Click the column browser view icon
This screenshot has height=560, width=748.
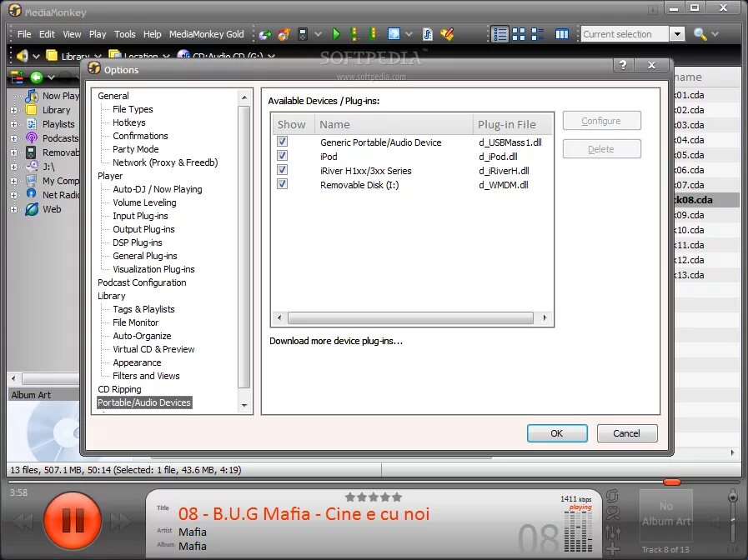[x=562, y=34]
